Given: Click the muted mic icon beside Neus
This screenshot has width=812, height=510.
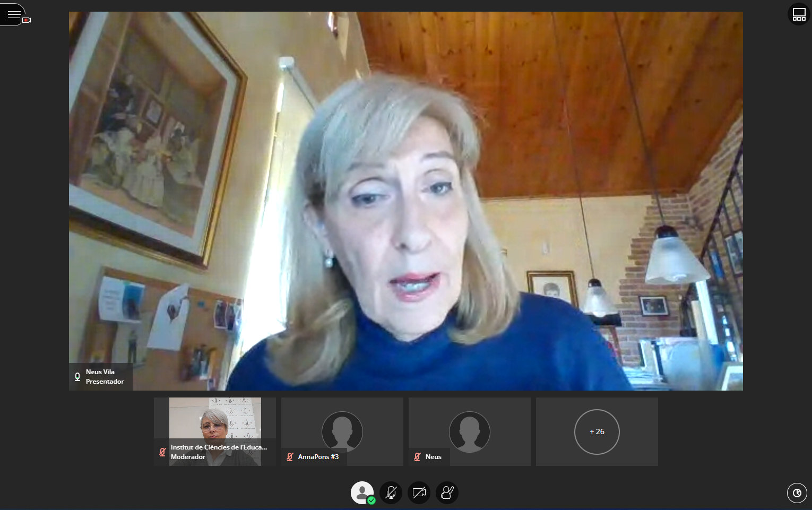Looking at the screenshot, I should tap(417, 457).
